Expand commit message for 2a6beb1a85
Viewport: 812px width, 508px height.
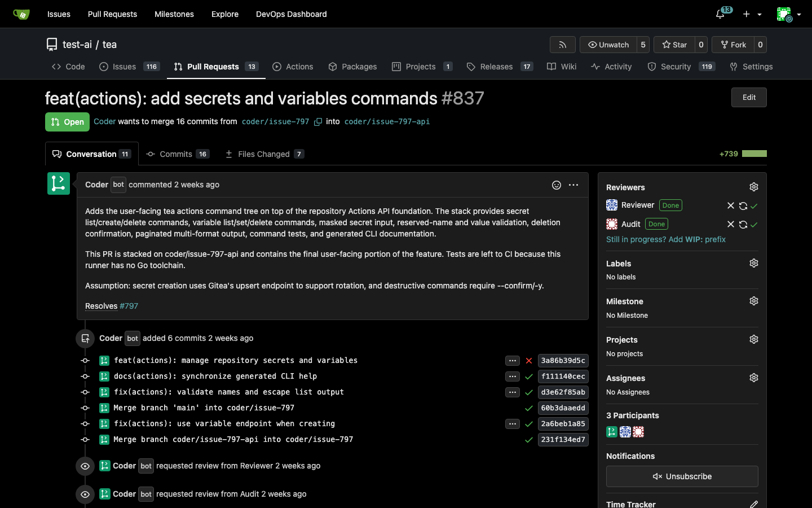(513, 424)
